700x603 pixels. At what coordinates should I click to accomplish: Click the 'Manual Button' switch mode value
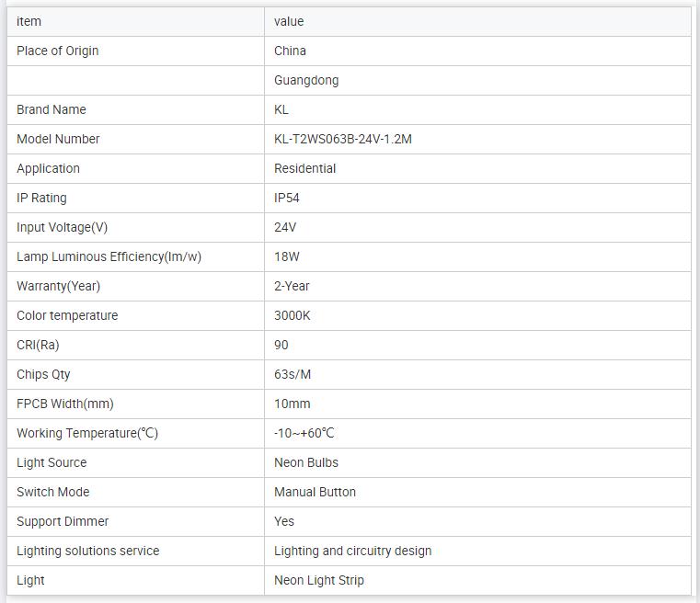click(x=315, y=492)
